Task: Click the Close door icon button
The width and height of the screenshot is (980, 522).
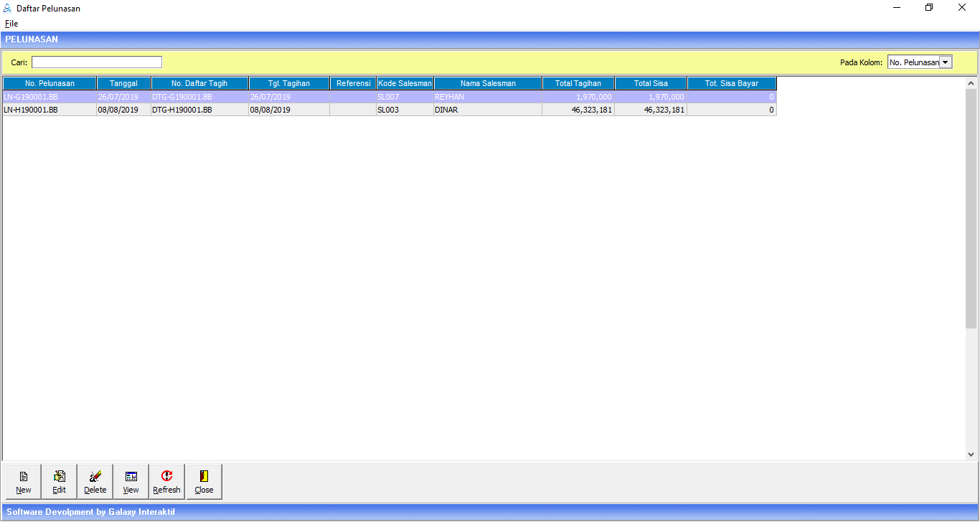Action: 204,481
